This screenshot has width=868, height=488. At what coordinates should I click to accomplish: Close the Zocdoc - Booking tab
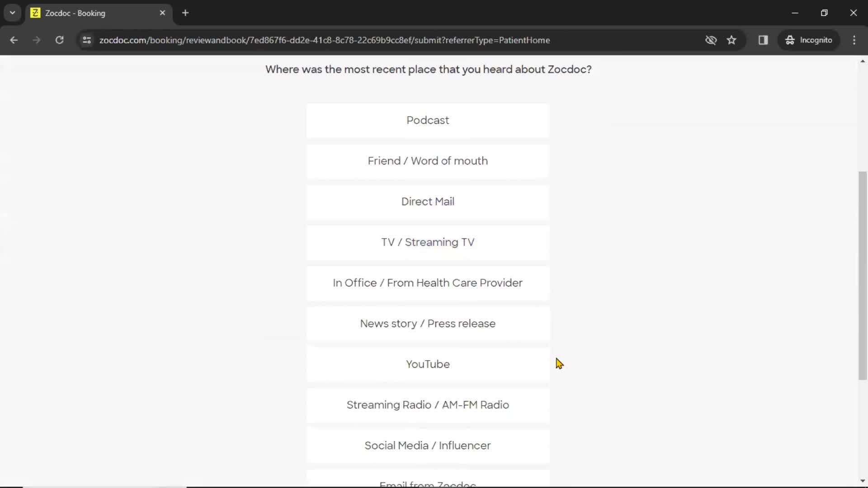162,13
